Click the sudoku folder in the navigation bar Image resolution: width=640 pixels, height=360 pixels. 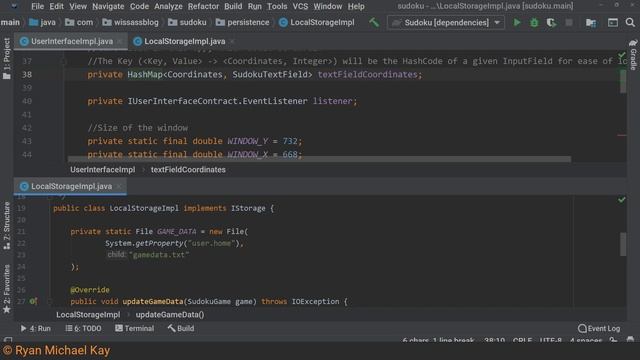(188, 22)
